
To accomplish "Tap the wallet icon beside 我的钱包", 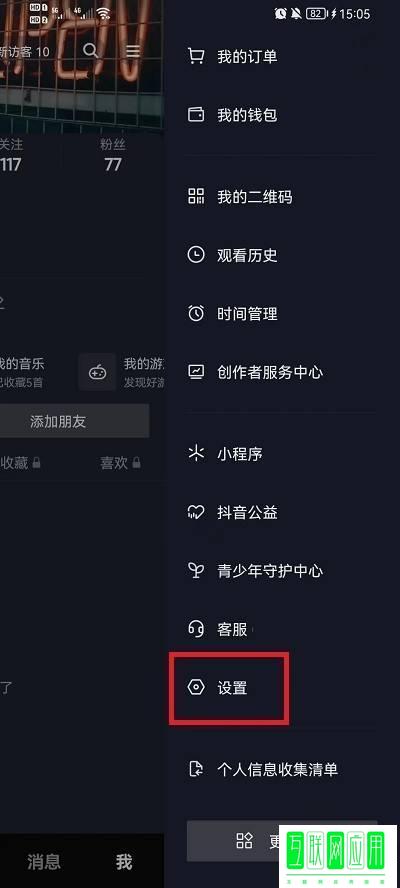I will point(195,115).
